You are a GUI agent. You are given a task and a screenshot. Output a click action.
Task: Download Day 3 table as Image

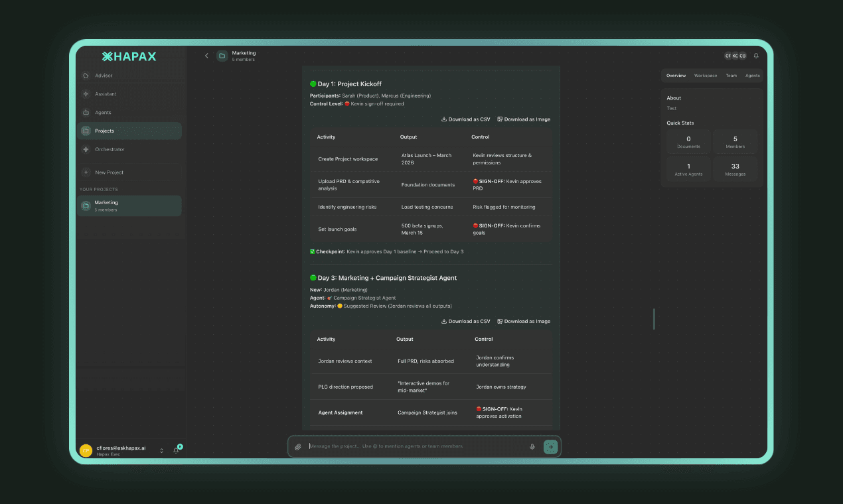[x=524, y=321]
